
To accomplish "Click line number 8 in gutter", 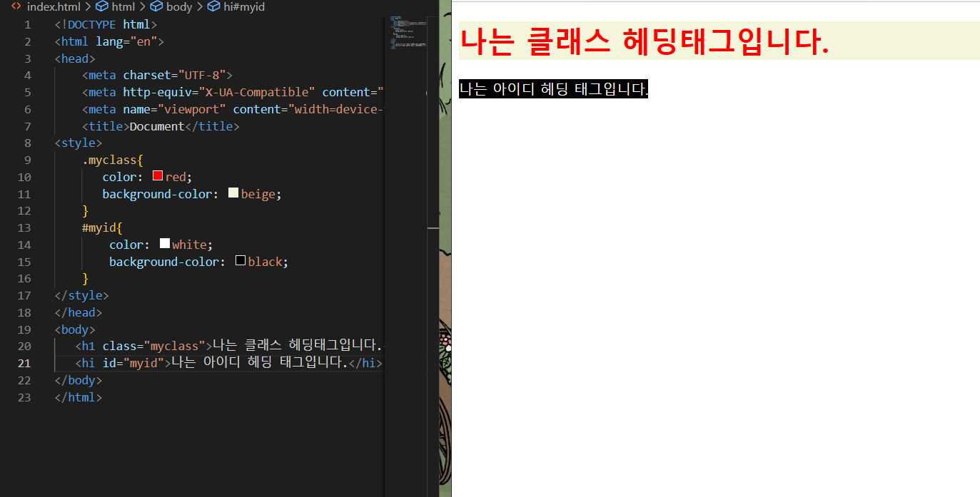I will click(28, 143).
